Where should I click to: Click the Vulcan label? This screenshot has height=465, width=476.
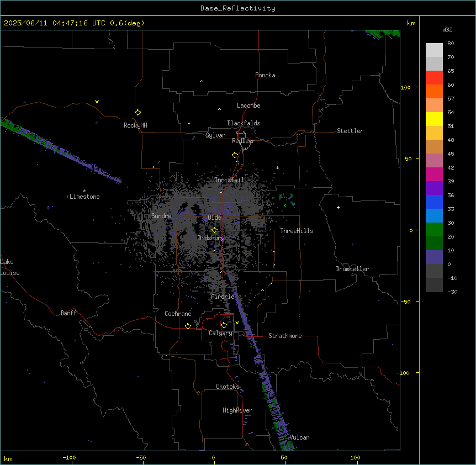point(299,437)
